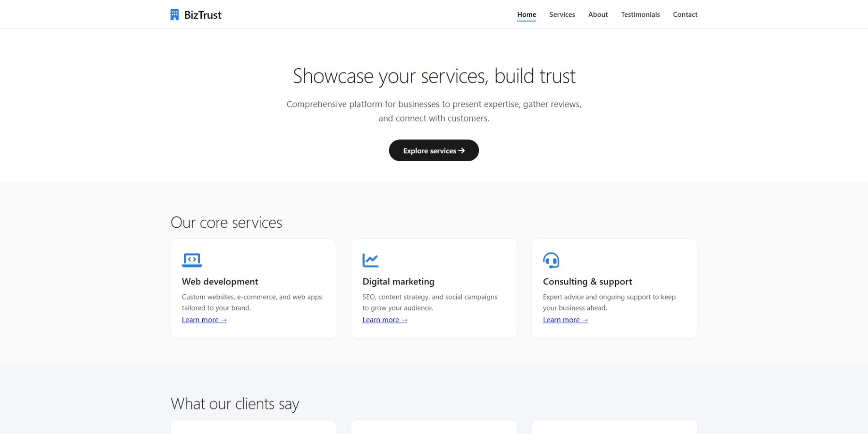Click the 'Our core services' section heading

click(226, 223)
